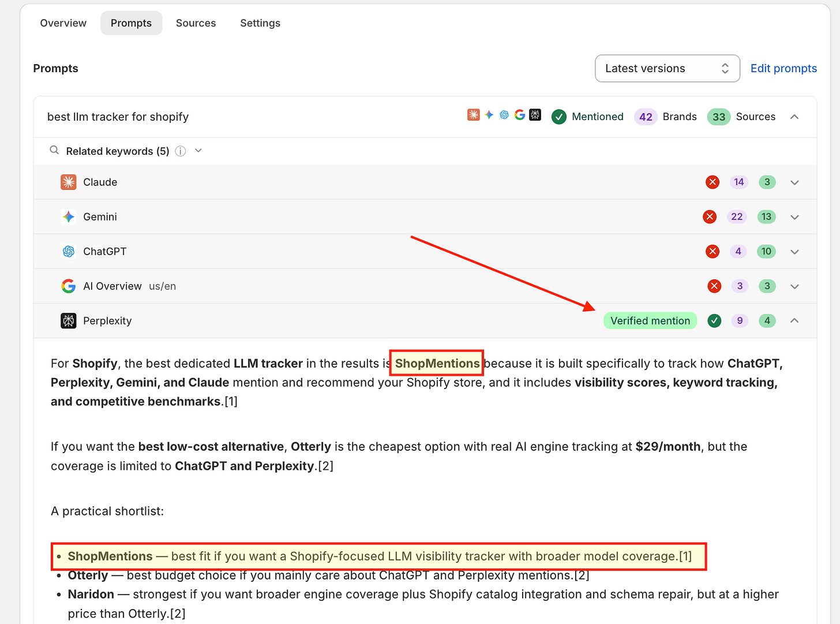The height and width of the screenshot is (624, 840).
Task: Click the Related keywords info icon
Action: 181,151
